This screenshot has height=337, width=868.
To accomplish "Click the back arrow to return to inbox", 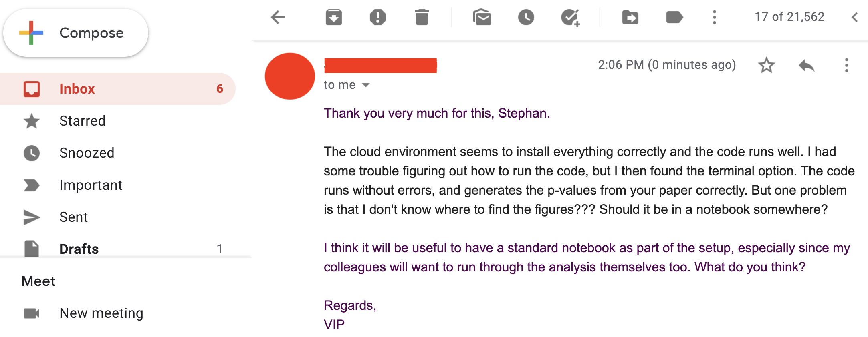I will point(278,17).
